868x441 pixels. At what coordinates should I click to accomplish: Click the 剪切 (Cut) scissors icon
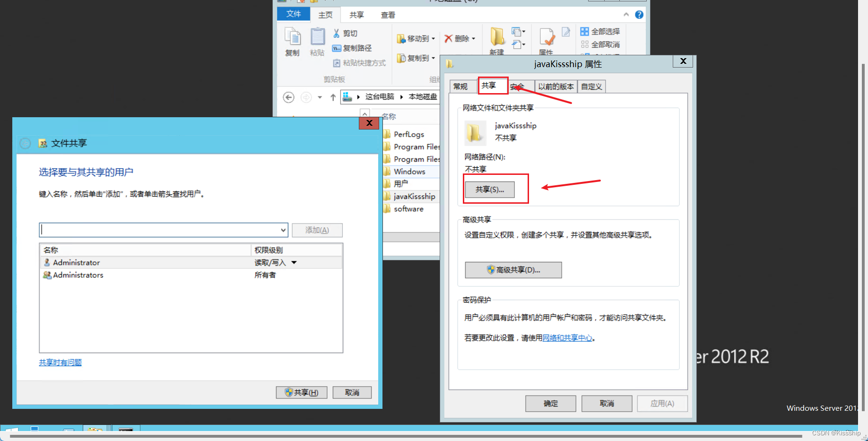(337, 33)
